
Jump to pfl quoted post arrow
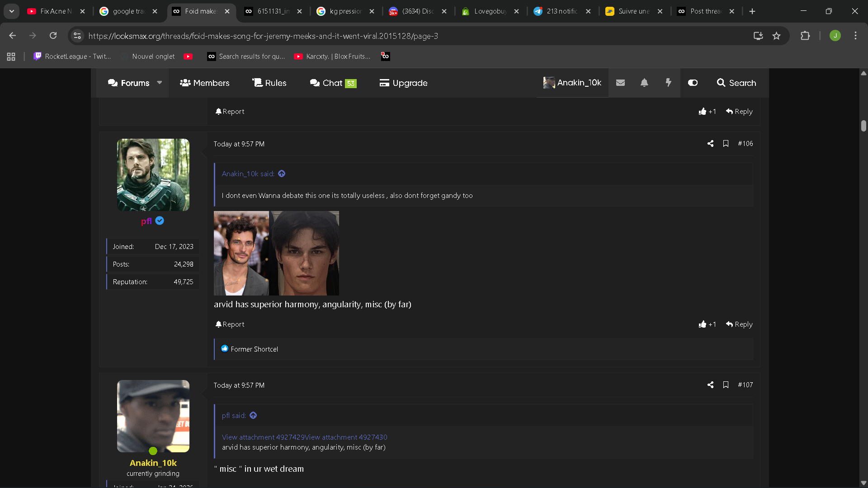click(253, 416)
